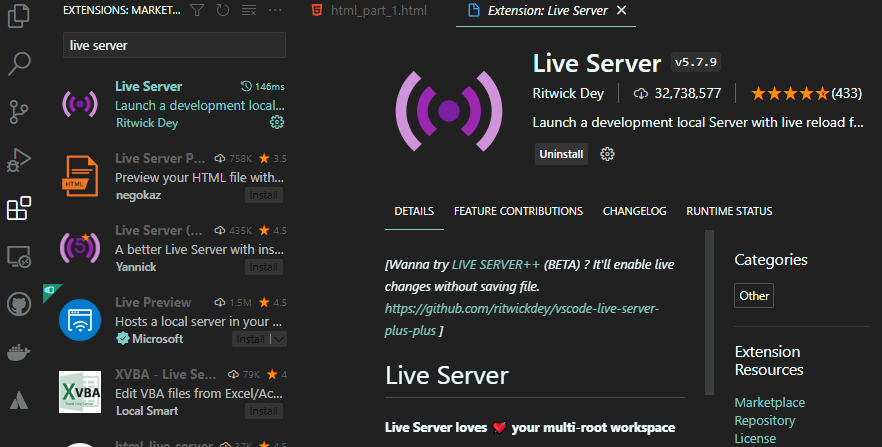Refresh the extensions list

[223, 10]
